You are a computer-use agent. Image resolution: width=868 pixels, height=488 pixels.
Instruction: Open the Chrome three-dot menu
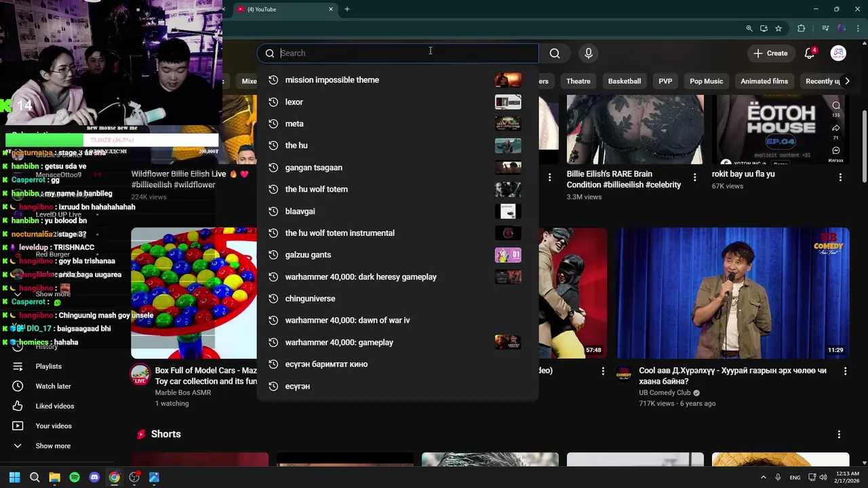pyautogui.click(x=857, y=28)
